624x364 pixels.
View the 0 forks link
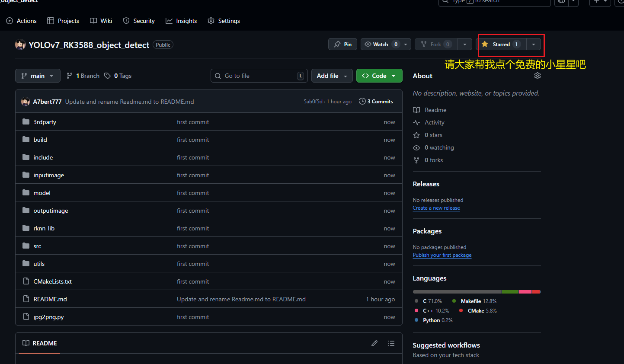point(428,160)
